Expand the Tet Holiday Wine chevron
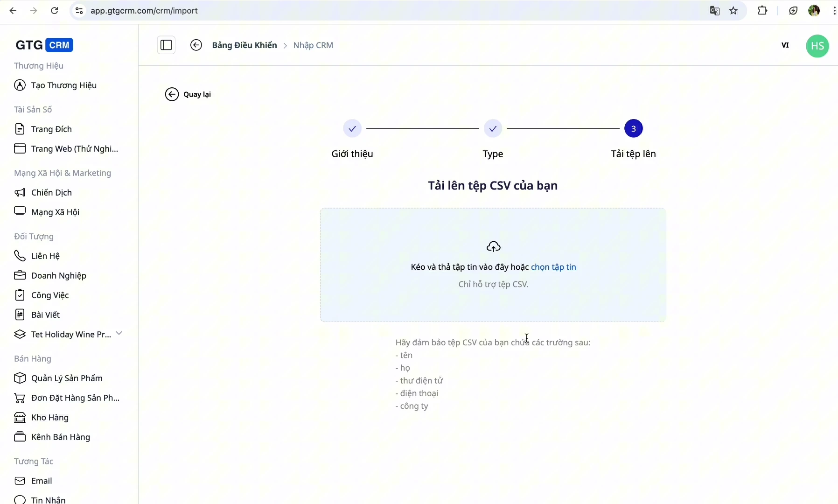The height and width of the screenshot is (504, 838). click(x=119, y=334)
